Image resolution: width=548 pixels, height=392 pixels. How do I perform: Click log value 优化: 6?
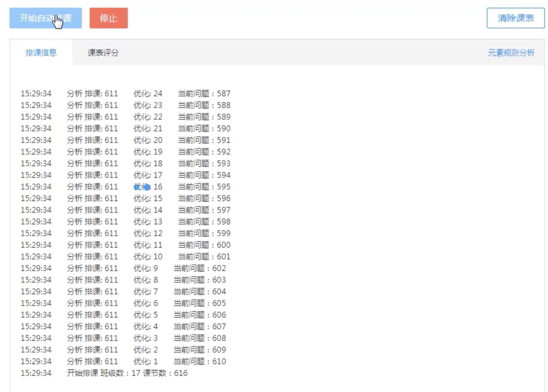point(146,303)
